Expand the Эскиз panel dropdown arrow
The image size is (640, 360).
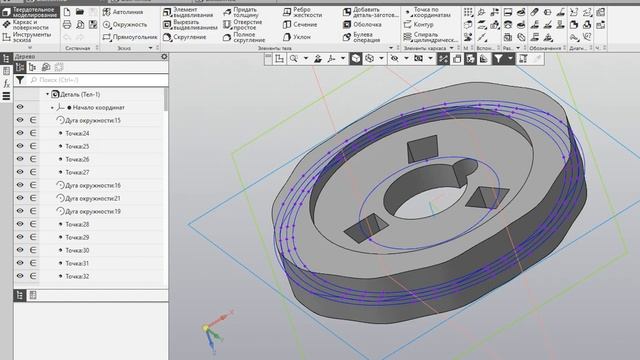(x=151, y=48)
